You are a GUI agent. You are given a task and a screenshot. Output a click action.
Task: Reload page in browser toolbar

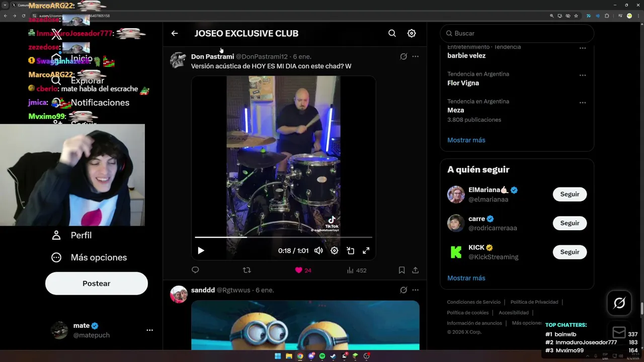(23, 16)
